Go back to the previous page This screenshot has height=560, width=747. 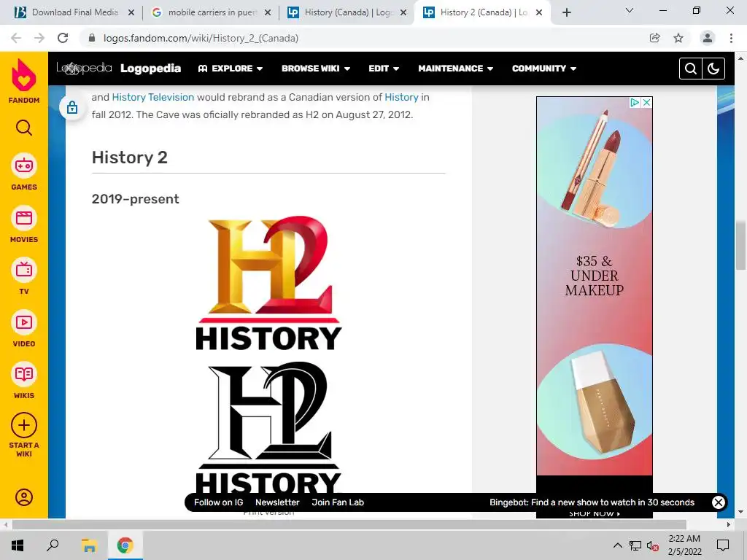tap(16, 38)
